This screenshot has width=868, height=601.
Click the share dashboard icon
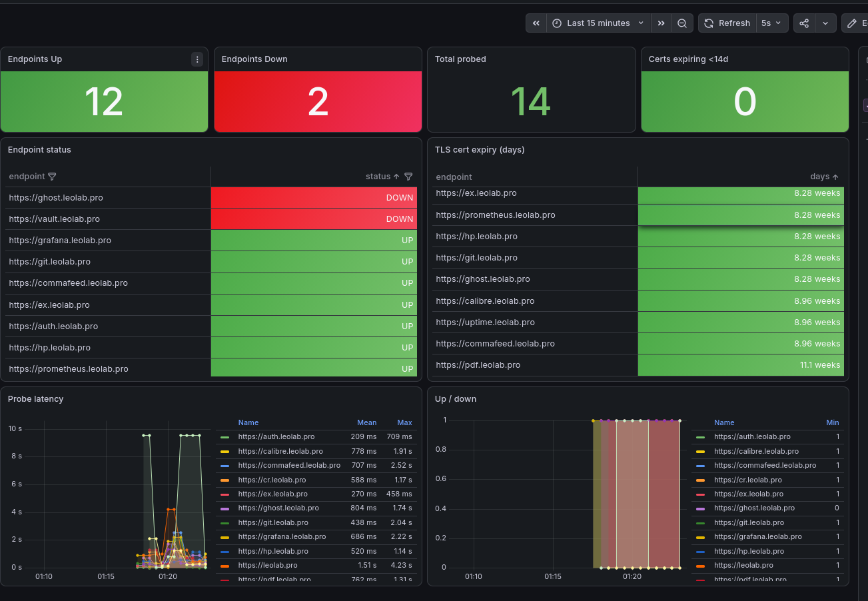point(804,23)
